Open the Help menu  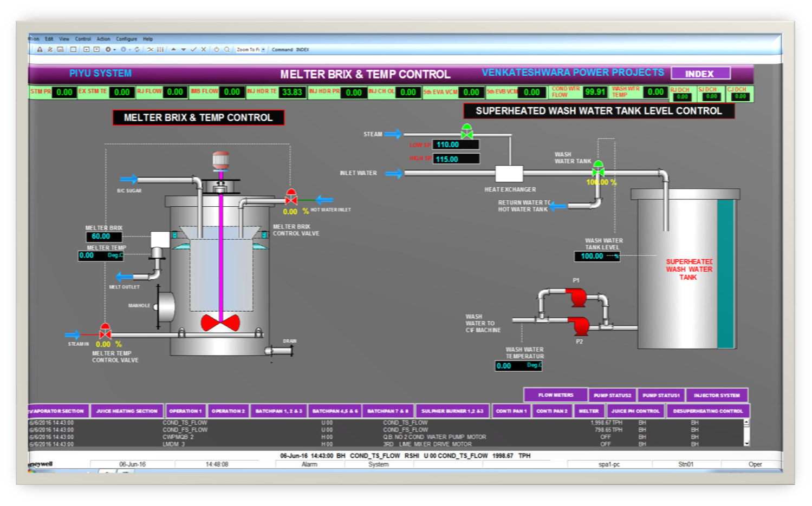point(148,39)
